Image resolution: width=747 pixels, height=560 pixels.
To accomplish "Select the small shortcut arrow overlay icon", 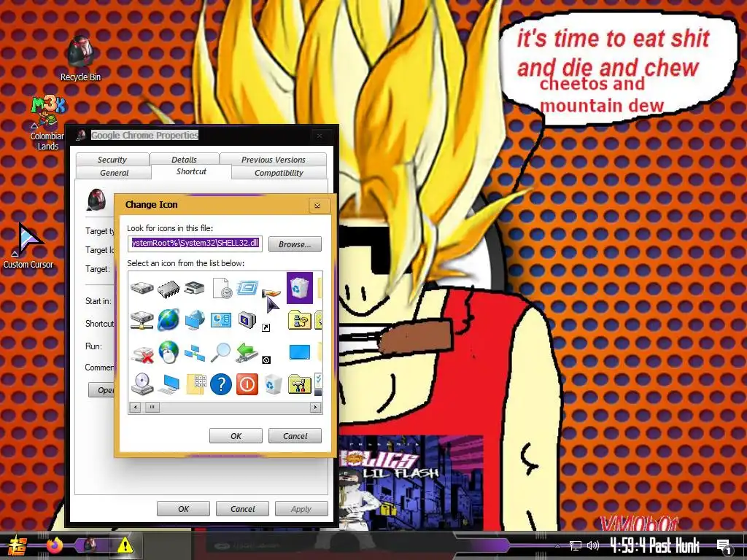I will 266,327.
